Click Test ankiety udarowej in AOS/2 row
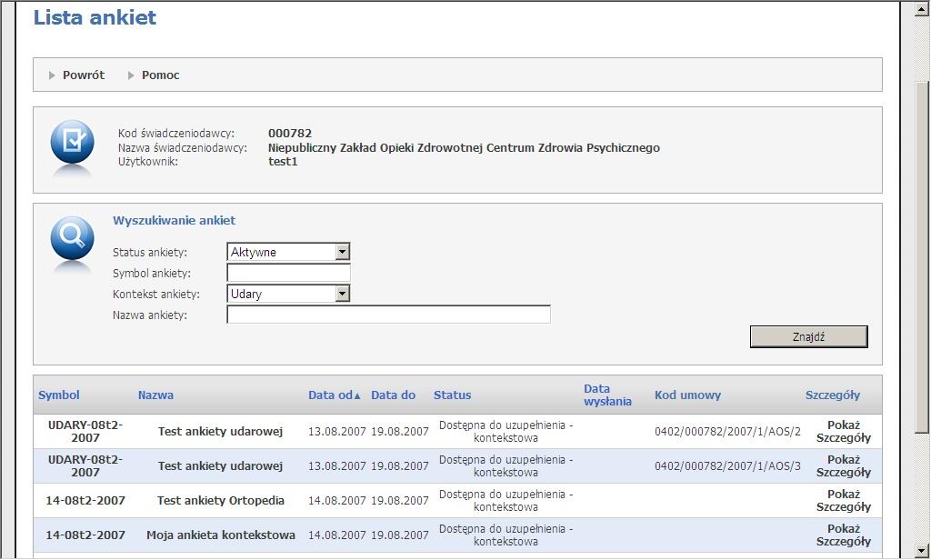This screenshot has width=931, height=560. click(x=220, y=432)
